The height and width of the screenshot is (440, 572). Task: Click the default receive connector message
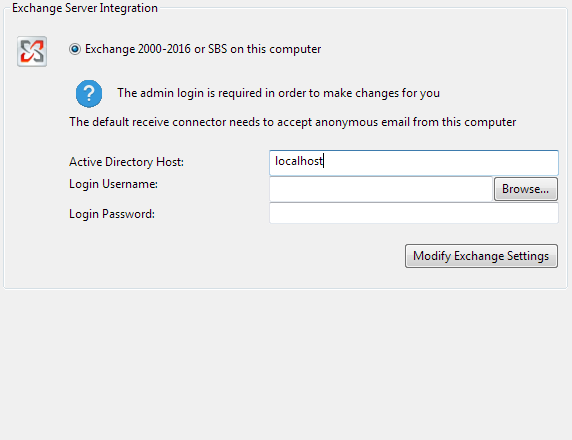[293, 122]
